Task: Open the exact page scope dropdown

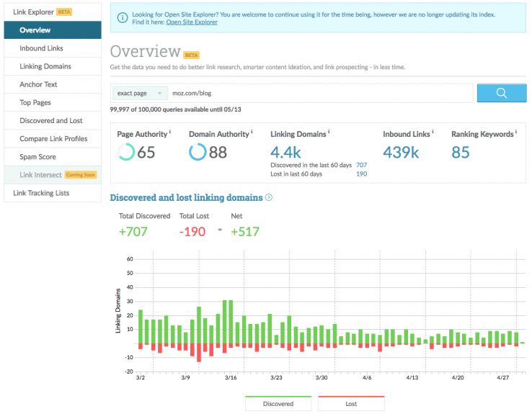Action: [x=140, y=93]
